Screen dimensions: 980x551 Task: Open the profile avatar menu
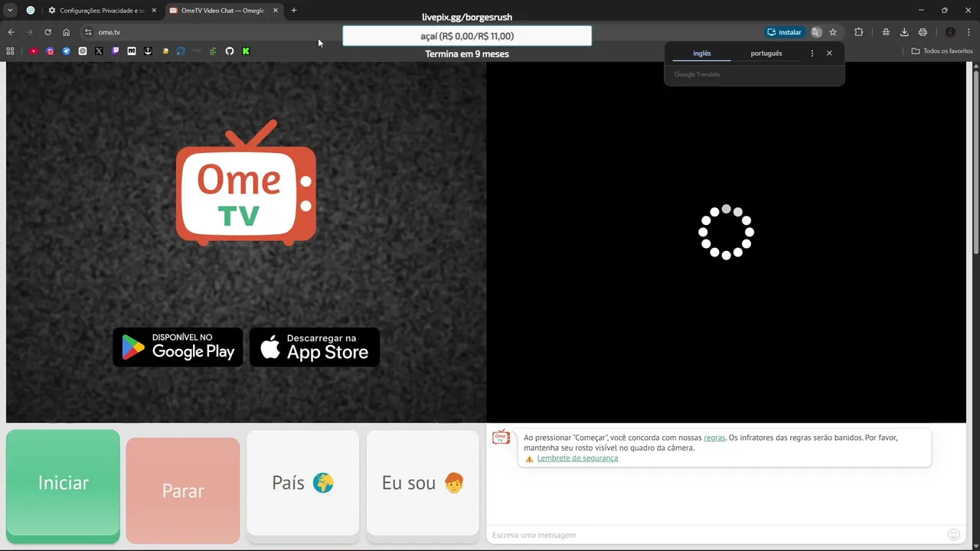[950, 32]
